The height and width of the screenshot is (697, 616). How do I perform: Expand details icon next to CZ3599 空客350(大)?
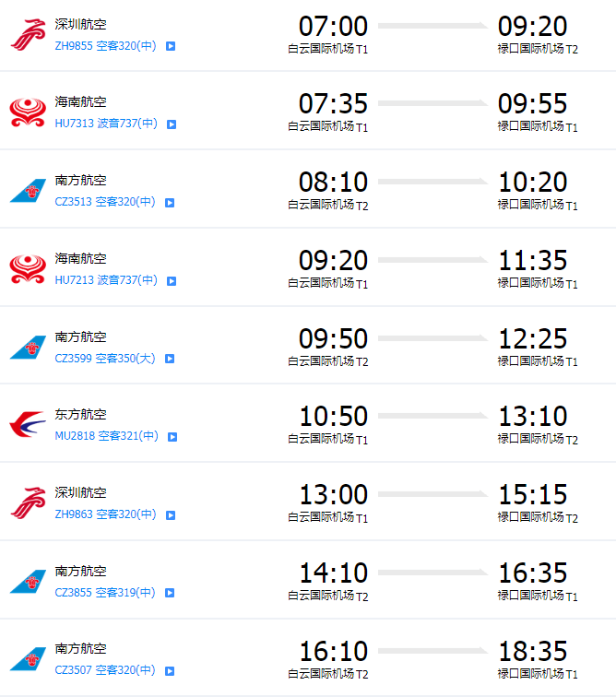point(171,359)
